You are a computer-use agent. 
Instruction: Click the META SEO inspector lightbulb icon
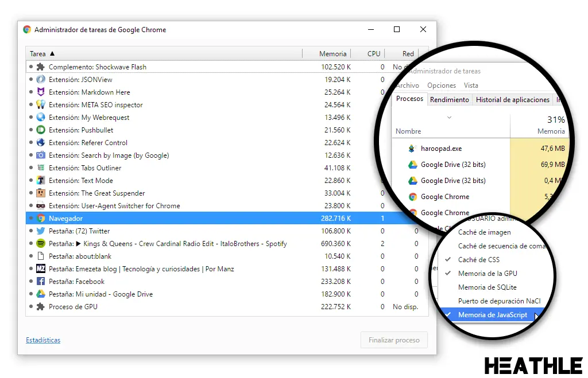[41, 105]
